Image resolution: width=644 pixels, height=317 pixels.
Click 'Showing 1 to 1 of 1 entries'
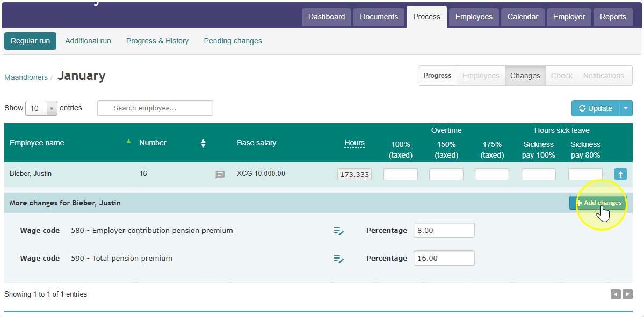coord(46,294)
